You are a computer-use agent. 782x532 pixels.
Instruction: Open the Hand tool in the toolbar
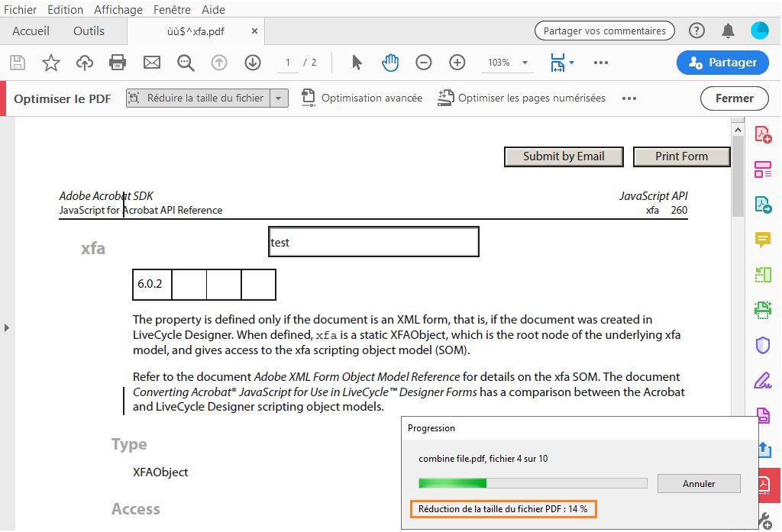coord(390,63)
